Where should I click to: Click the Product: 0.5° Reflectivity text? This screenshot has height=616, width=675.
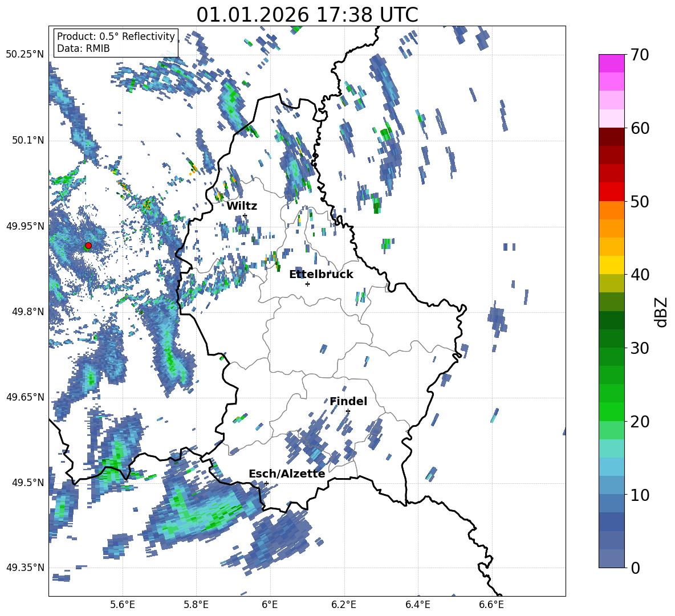[x=116, y=36]
